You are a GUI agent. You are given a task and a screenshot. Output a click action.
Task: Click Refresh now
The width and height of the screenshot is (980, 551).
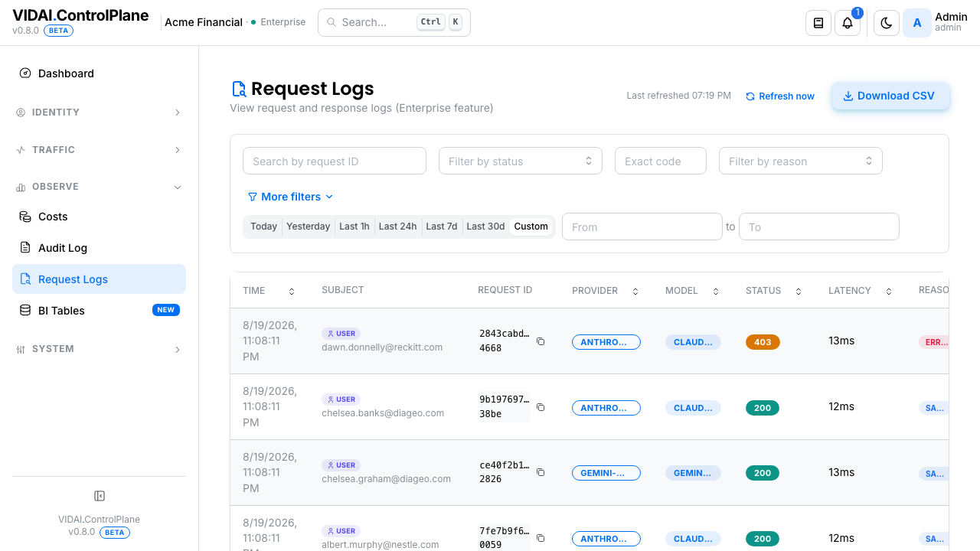(x=780, y=96)
